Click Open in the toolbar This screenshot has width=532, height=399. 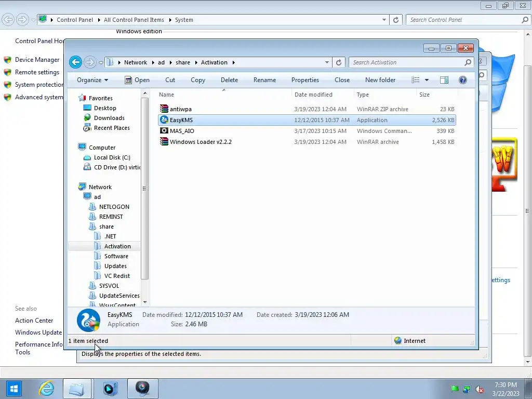pos(137,80)
